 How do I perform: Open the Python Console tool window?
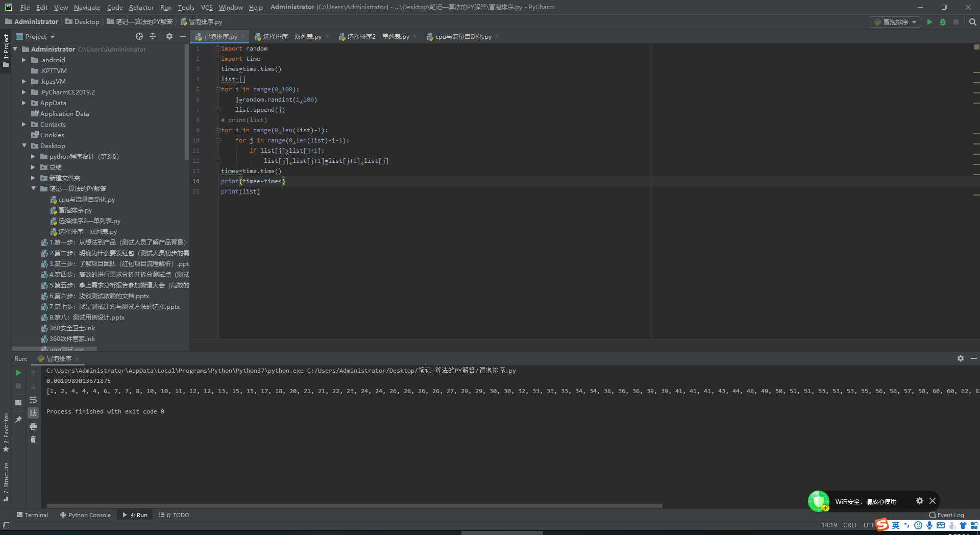pos(85,515)
